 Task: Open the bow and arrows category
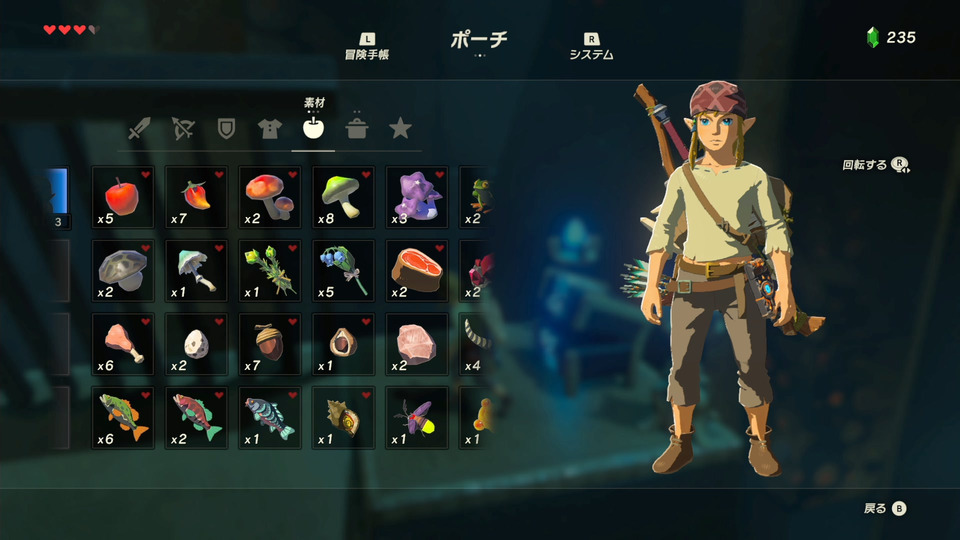182,129
